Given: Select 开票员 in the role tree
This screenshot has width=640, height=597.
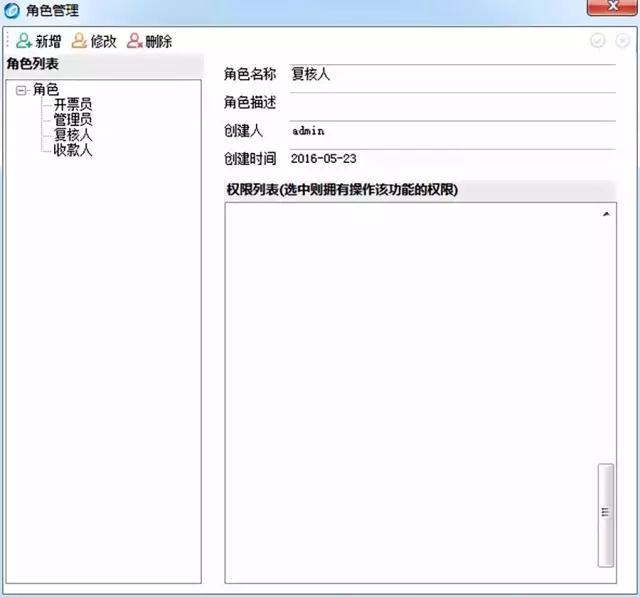Looking at the screenshot, I should click(73, 104).
